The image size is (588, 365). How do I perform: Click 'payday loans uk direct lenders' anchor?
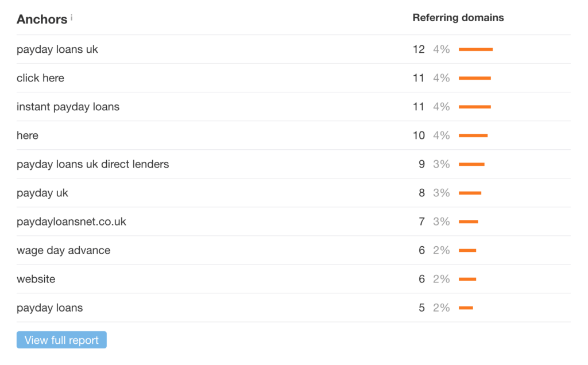tap(92, 164)
